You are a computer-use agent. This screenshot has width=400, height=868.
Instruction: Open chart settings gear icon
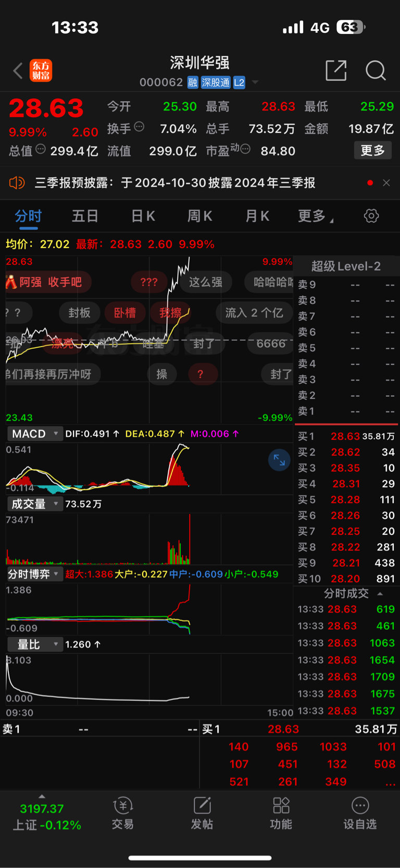click(371, 216)
